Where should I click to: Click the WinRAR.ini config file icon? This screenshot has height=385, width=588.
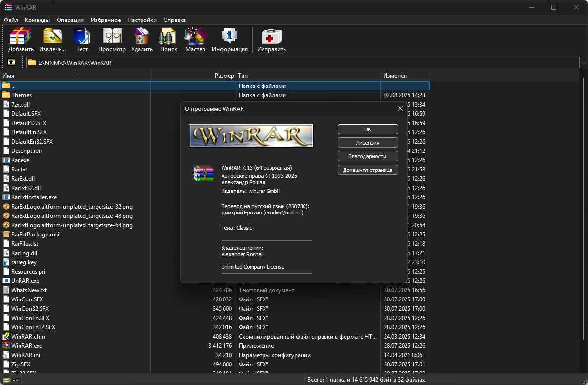coord(6,355)
